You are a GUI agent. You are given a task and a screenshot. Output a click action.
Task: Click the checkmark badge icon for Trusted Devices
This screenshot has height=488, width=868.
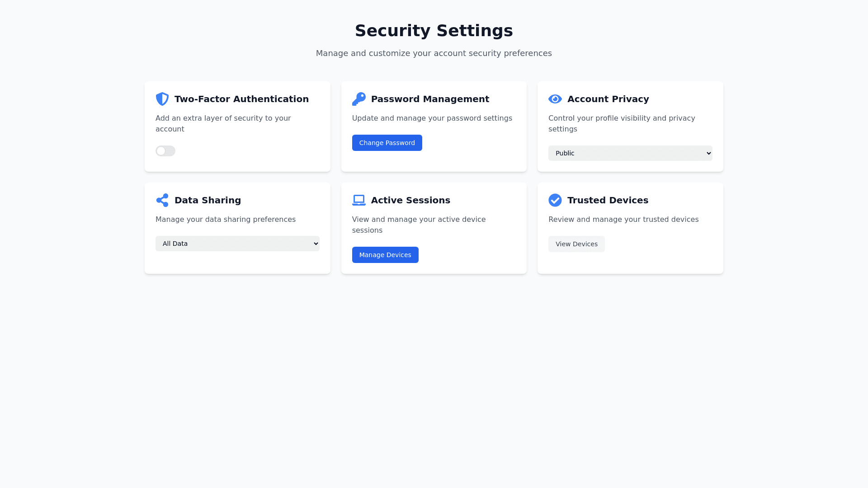555,200
